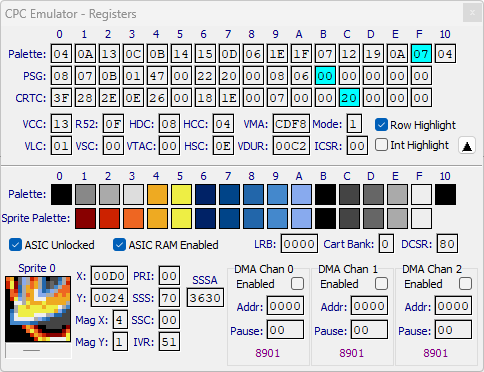The height and width of the screenshot is (372, 484).
Task: Click the highlighted cyan Palette F register
Action: pyautogui.click(x=421, y=53)
